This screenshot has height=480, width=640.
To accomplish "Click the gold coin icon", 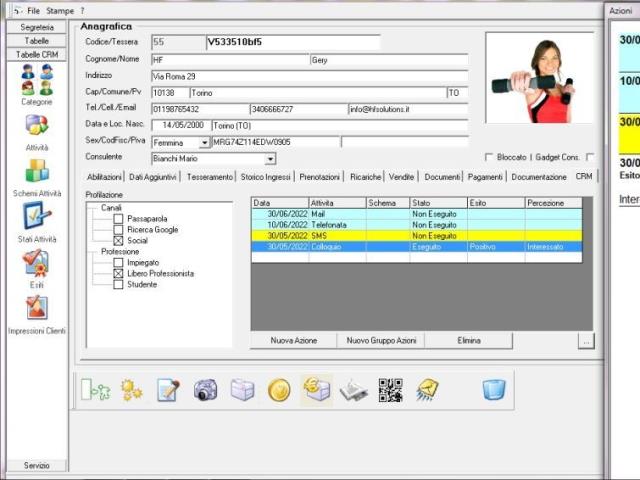I will pyautogui.click(x=279, y=390).
